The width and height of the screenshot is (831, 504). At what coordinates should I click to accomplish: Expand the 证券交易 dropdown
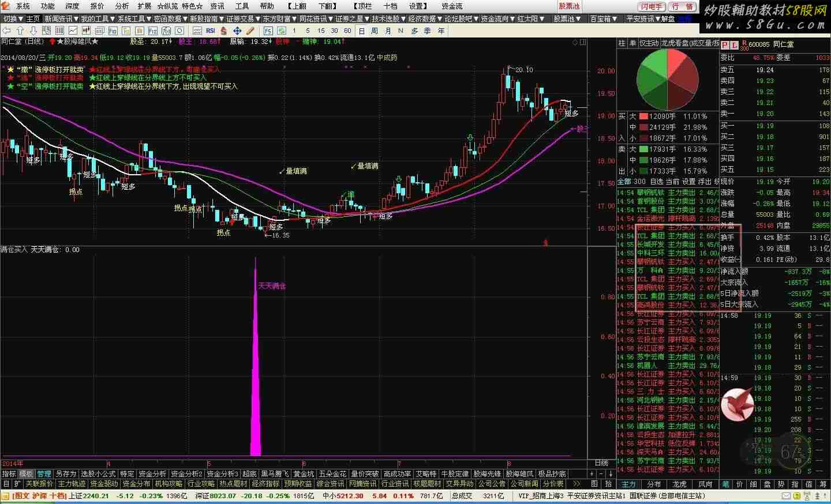click(244, 19)
